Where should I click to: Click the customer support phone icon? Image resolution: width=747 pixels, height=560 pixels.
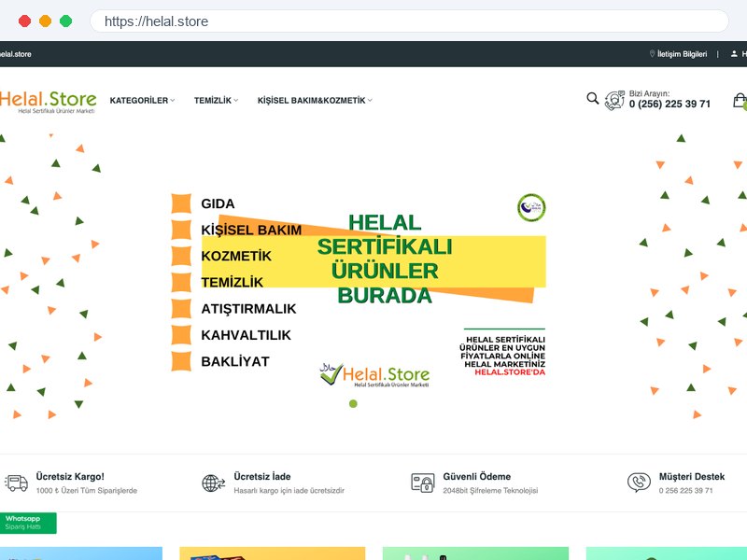pos(639,483)
